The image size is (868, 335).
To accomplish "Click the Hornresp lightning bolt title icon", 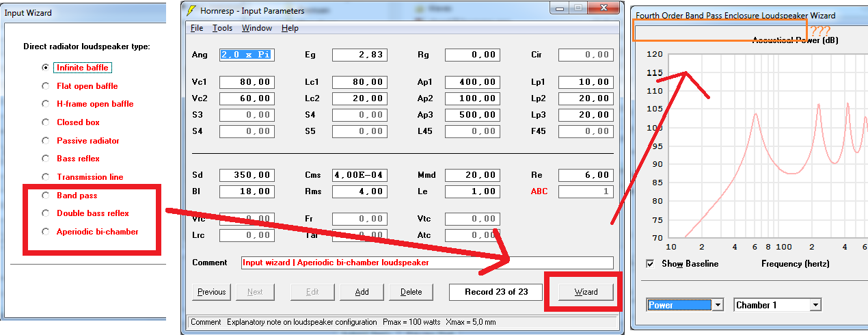I will [191, 11].
